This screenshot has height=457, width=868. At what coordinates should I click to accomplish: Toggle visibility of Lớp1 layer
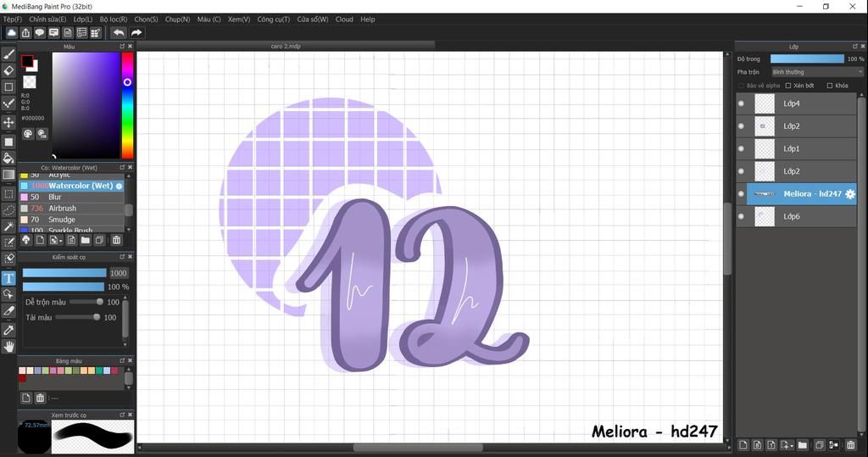tap(741, 148)
